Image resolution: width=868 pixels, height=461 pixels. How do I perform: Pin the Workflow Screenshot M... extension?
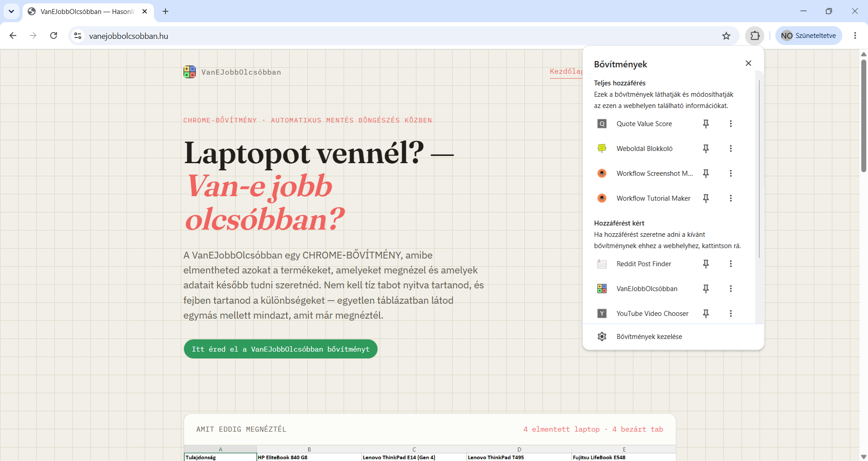pyautogui.click(x=706, y=174)
